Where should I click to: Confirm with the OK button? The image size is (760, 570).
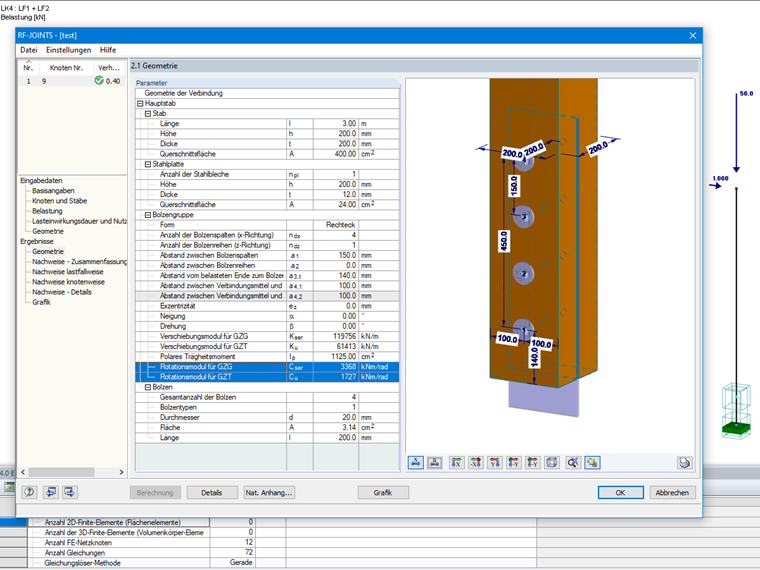(x=620, y=492)
